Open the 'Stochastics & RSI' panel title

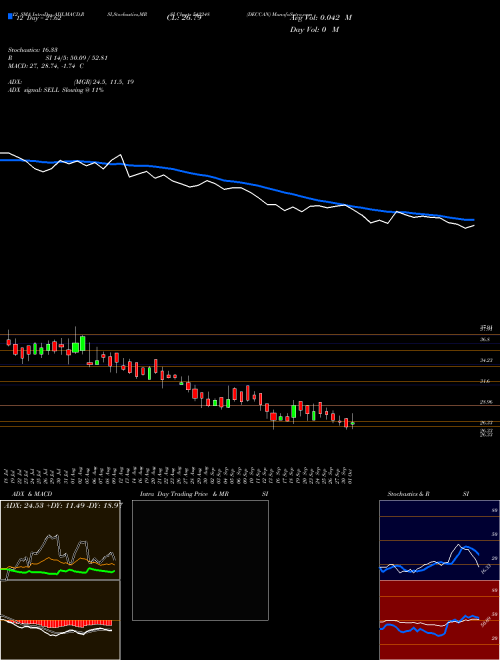tap(428, 494)
